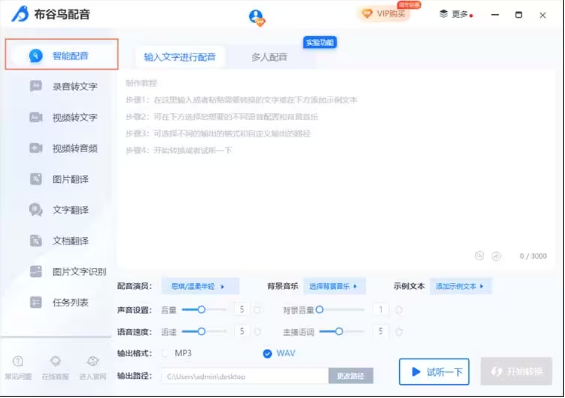Open 视频转音频 tool
The image size is (565, 398).
[63, 148]
